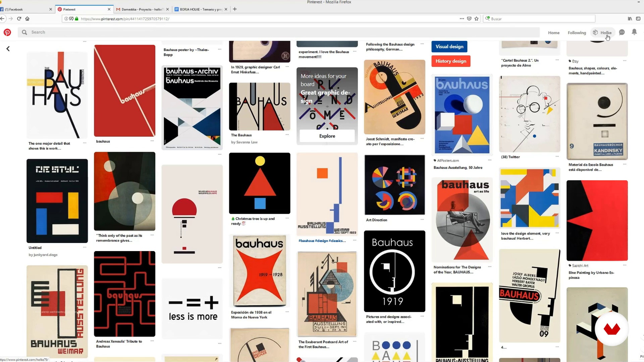Open the AllPosters.com source link
Screen dimensions: 644x362
tap(448, 161)
